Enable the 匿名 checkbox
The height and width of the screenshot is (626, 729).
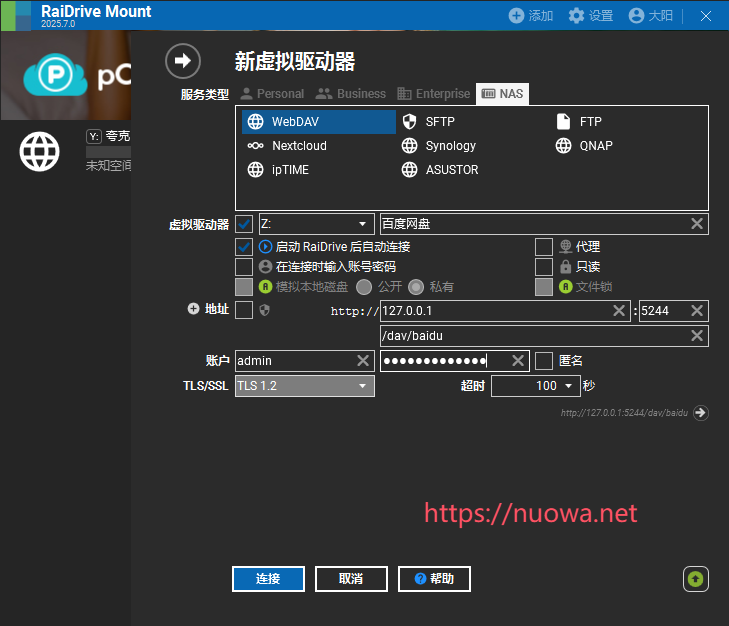coord(544,361)
